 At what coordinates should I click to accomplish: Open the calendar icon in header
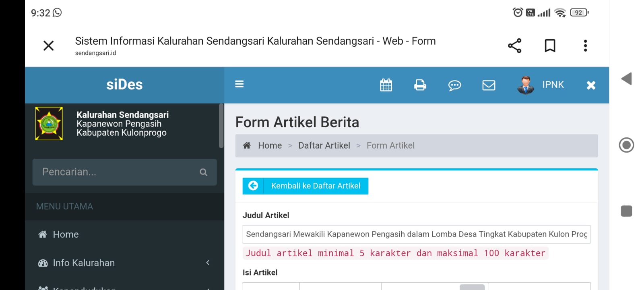(x=386, y=85)
